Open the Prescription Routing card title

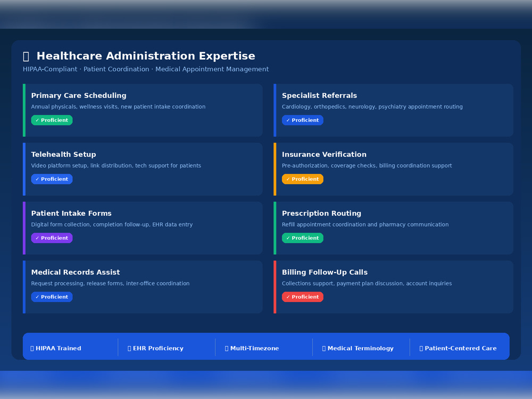[321, 213]
